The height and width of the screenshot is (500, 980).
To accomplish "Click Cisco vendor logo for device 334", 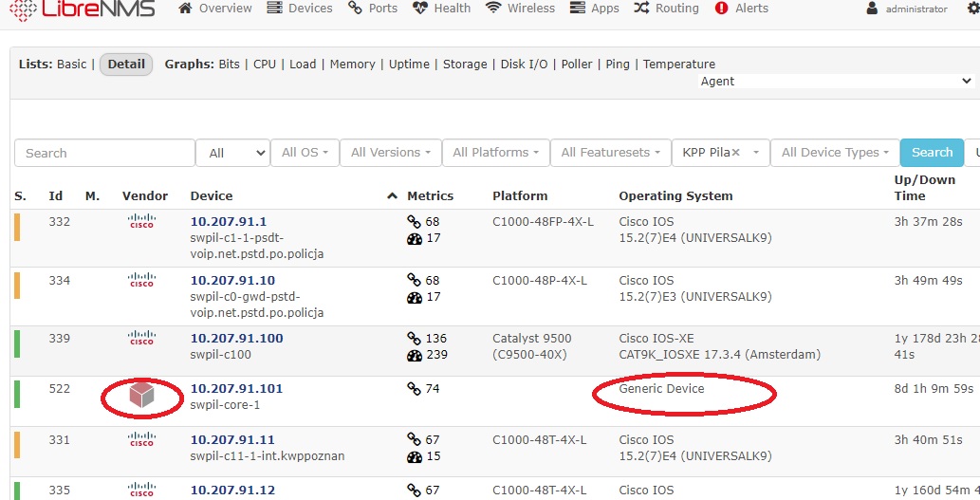I will pyautogui.click(x=142, y=279).
